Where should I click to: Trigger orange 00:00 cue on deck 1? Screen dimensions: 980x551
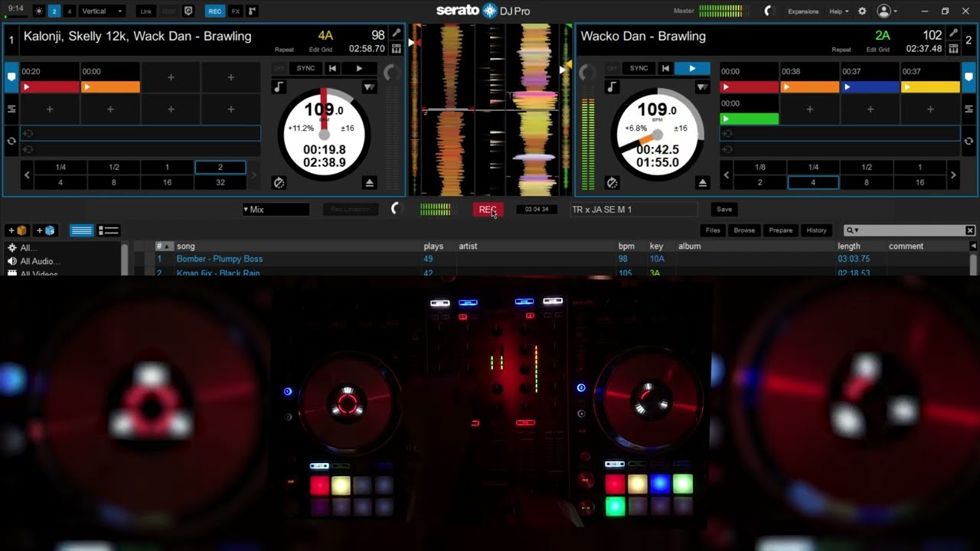(x=110, y=87)
